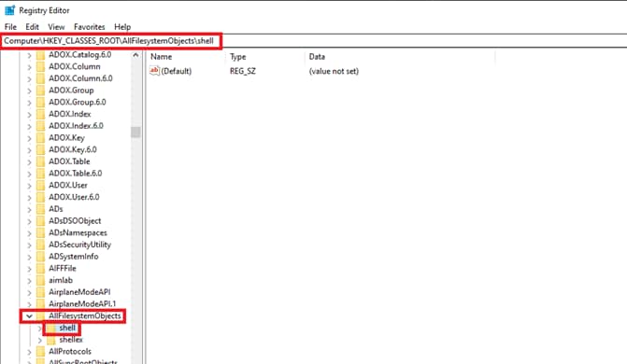The image size is (627, 364).
Task: Expand the shellex subkey
Action: 39,340
